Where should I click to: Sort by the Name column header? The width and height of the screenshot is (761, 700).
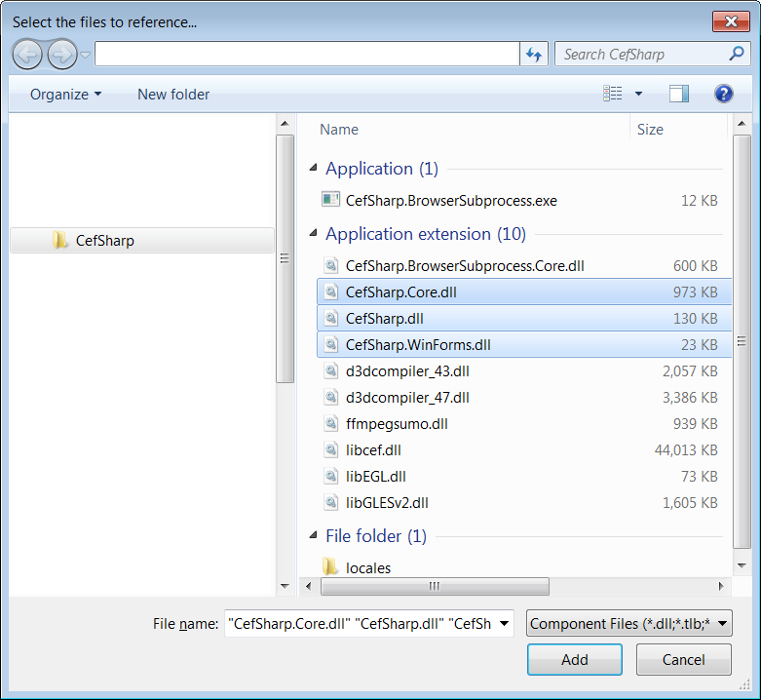coord(339,130)
